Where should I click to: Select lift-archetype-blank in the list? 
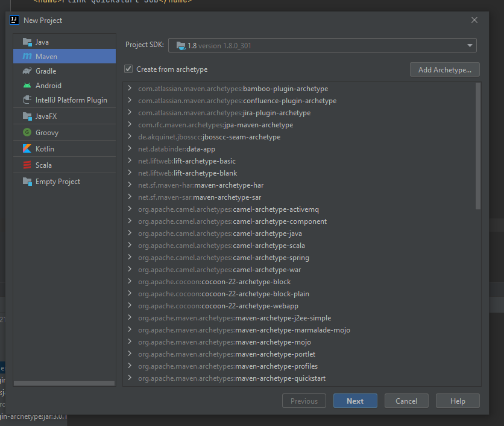pyautogui.click(x=187, y=173)
